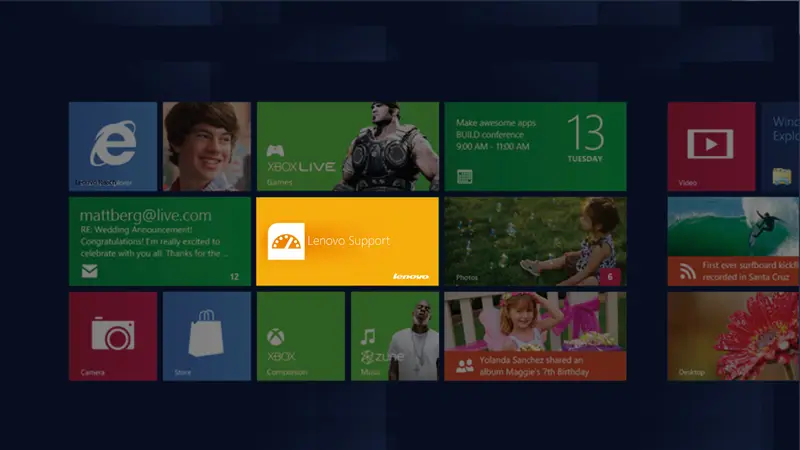
Task: Click the RSS feed icon
Action: coord(688,271)
